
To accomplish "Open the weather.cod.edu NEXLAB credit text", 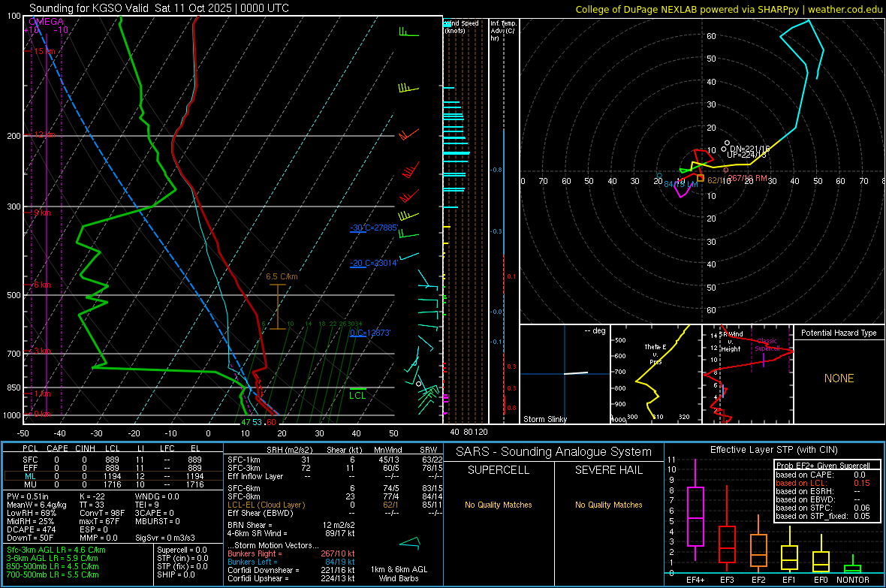I will [728, 9].
